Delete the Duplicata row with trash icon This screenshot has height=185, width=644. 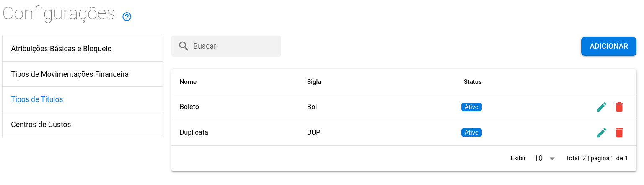(x=619, y=133)
